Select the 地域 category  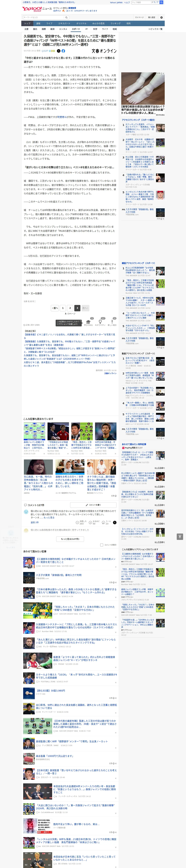[x=115, y=29]
